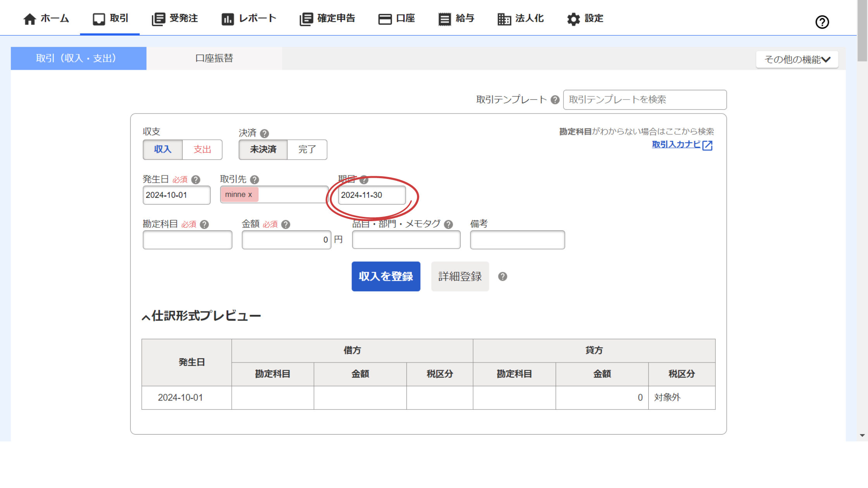Click help icon next to 発生日
Screen dimensions: 868x488
[x=196, y=180]
